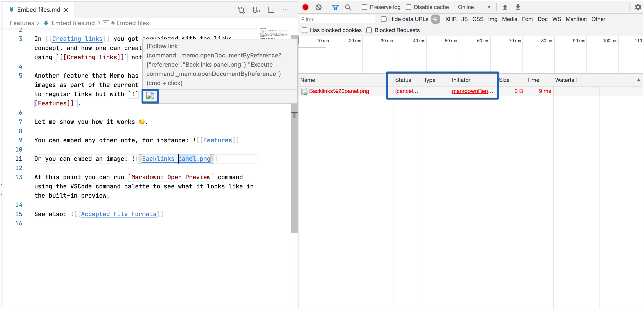Click the 50 ms timeline marker

click(x=451, y=41)
